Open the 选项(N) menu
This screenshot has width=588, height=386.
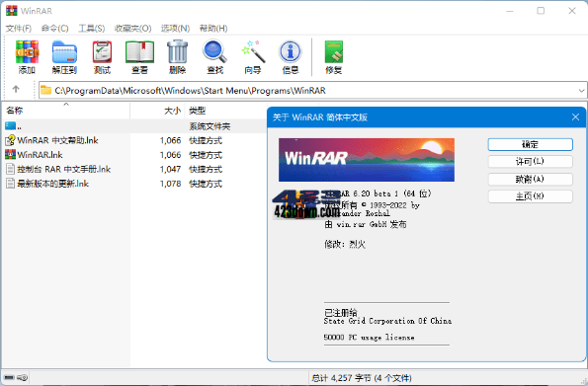175,28
